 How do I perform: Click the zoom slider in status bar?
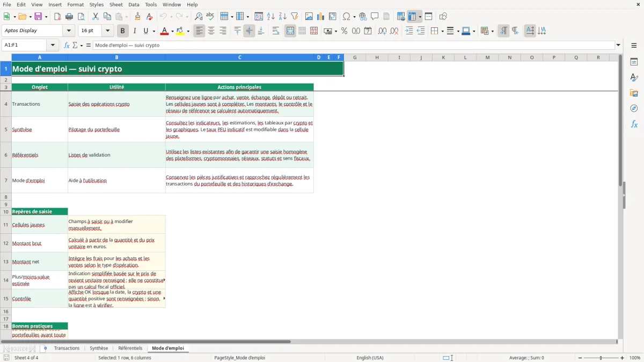point(601,358)
